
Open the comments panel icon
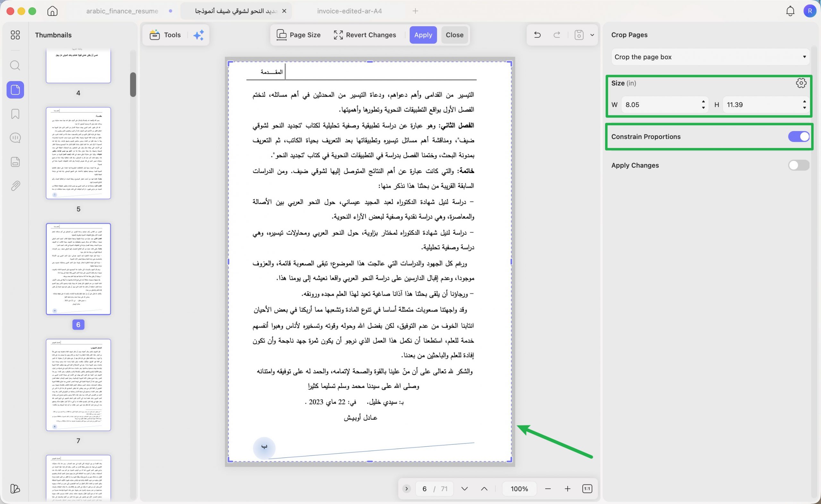click(x=15, y=138)
